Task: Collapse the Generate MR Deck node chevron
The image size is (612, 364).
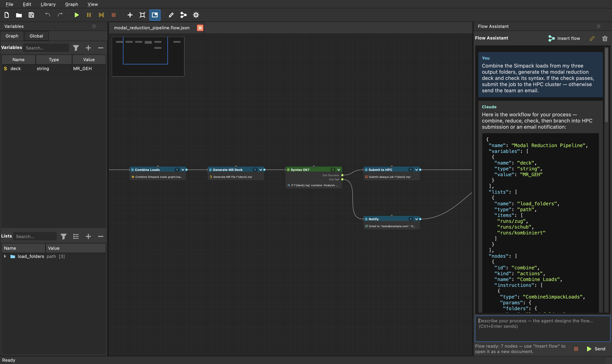Action: point(261,170)
